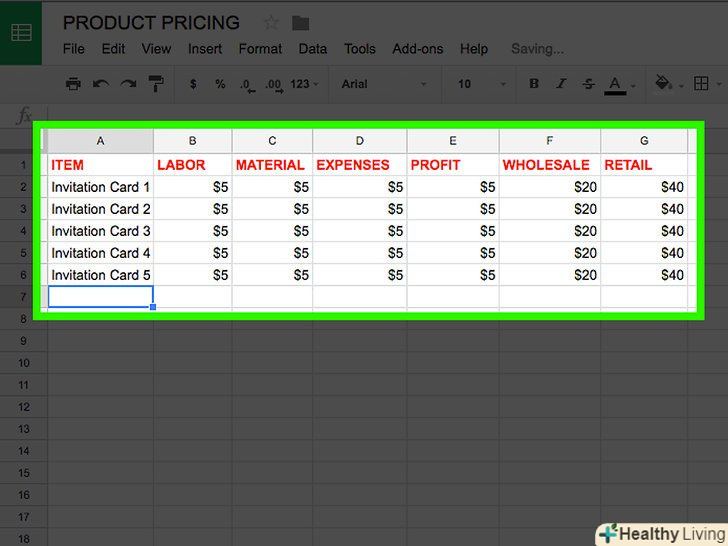
Task: Toggle strikethrough formatting
Action: click(x=588, y=84)
